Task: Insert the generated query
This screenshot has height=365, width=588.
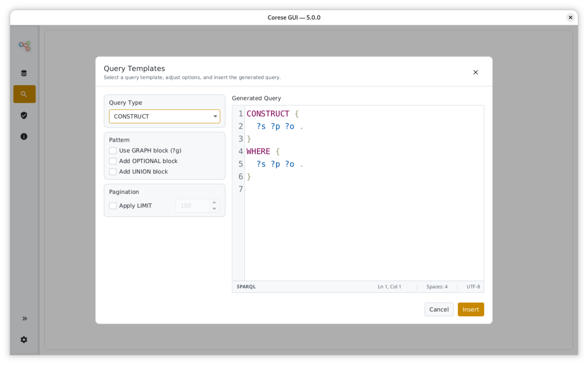Action: pyautogui.click(x=471, y=309)
